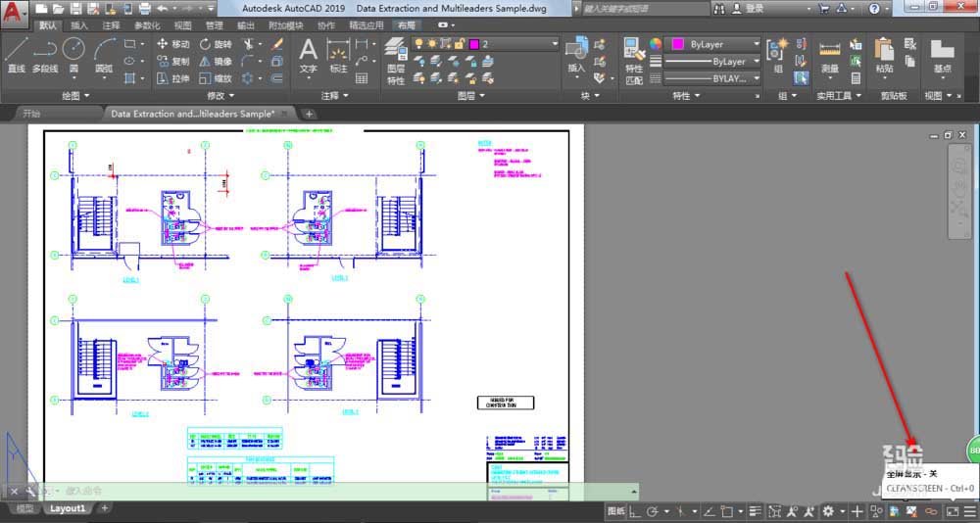Toggle polar tracking in status bar
The width and height of the screenshot is (980, 523).
[x=652, y=511]
